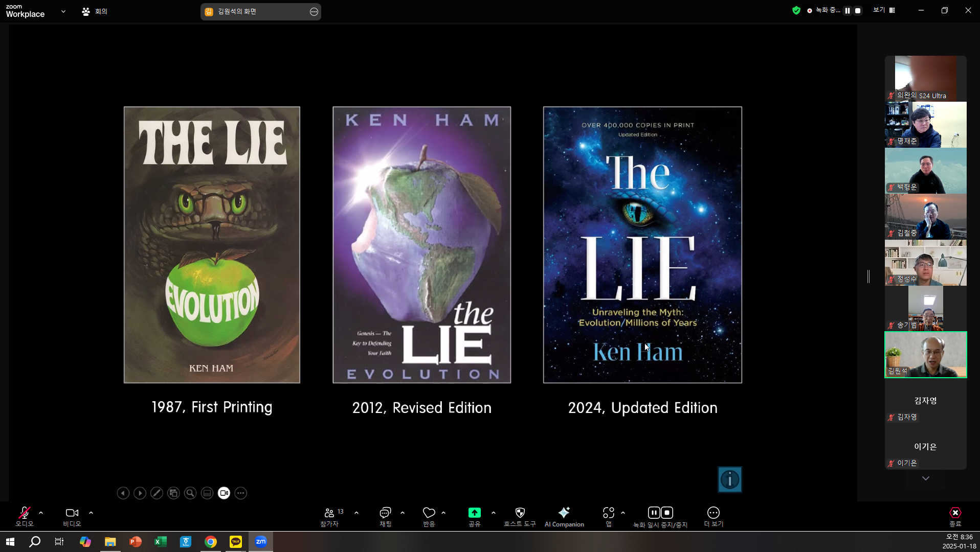Stop recording in the bottom toolbar
980x552 pixels.
pyautogui.click(x=667, y=513)
